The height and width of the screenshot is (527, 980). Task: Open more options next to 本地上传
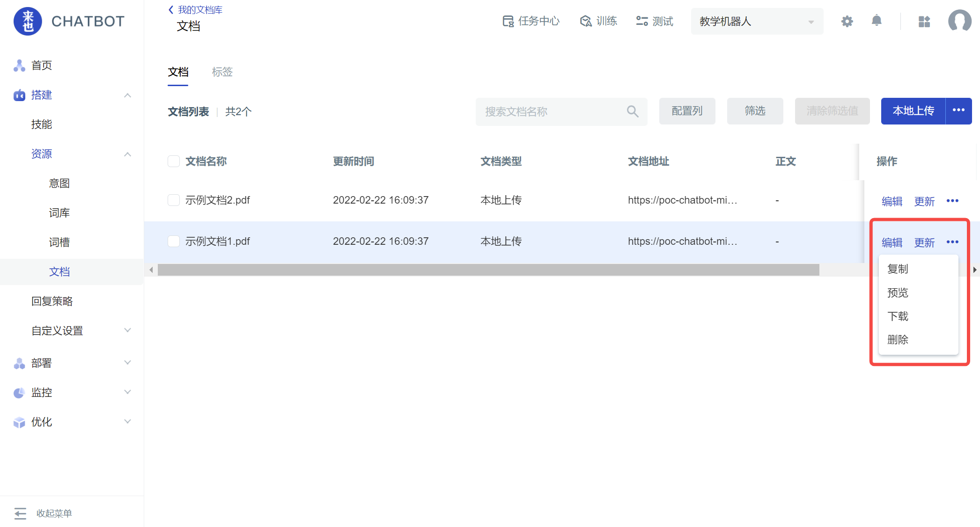[958, 110]
